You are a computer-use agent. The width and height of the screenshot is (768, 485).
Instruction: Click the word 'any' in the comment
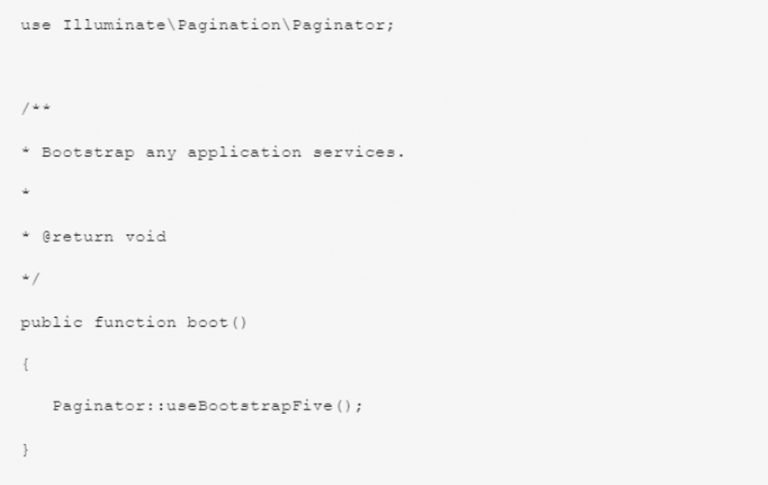point(161,153)
